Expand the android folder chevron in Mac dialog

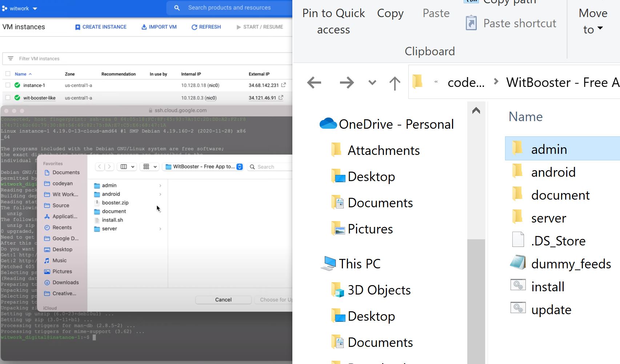pos(160,194)
